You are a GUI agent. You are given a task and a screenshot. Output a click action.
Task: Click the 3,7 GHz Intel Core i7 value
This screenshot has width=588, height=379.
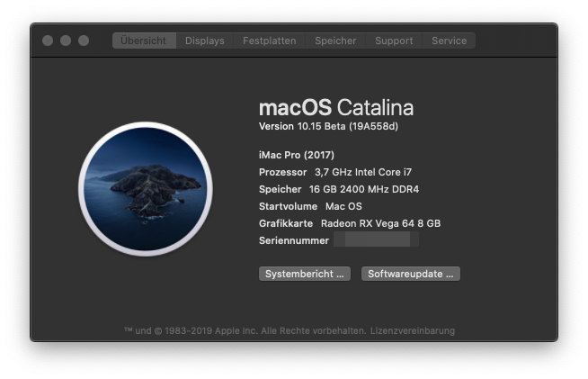click(363, 172)
